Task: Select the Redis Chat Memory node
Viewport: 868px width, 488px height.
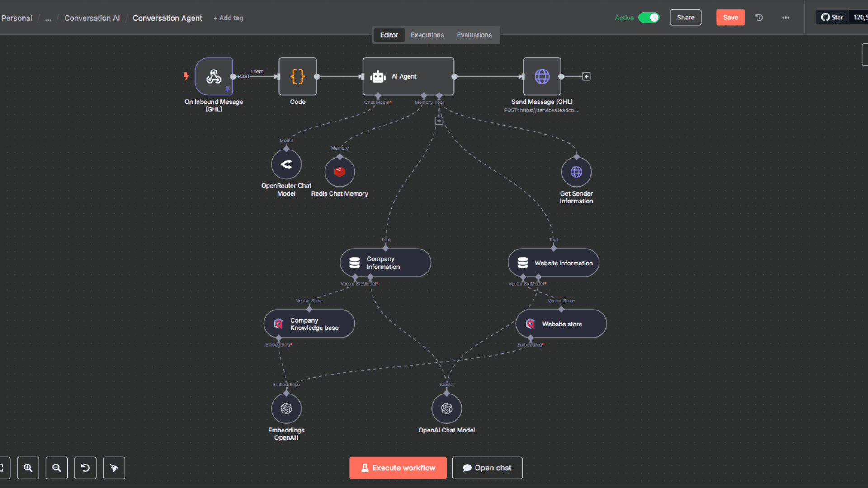Action: tap(340, 172)
